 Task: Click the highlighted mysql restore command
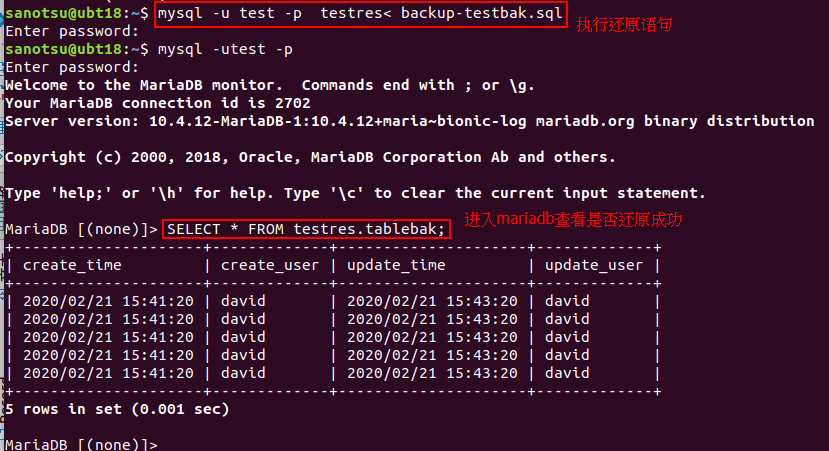(x=361, y=14)
